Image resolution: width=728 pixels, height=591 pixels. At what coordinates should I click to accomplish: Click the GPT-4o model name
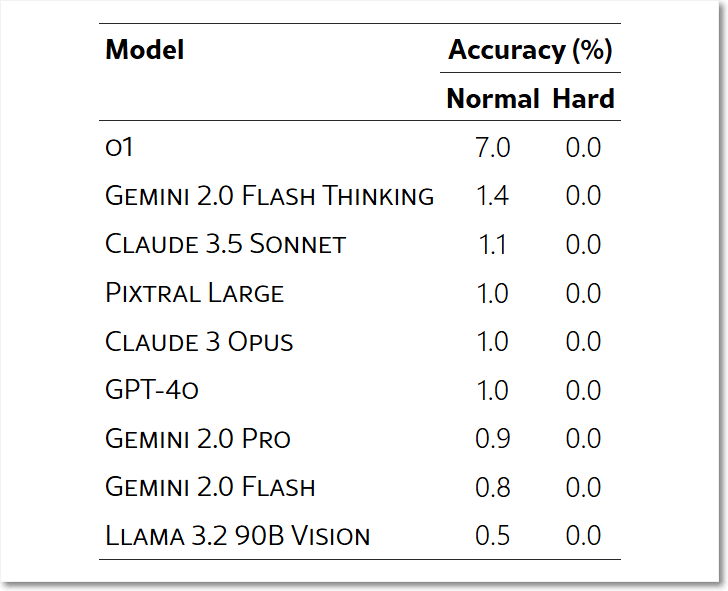pyautogui.click(x=152, y=390)
